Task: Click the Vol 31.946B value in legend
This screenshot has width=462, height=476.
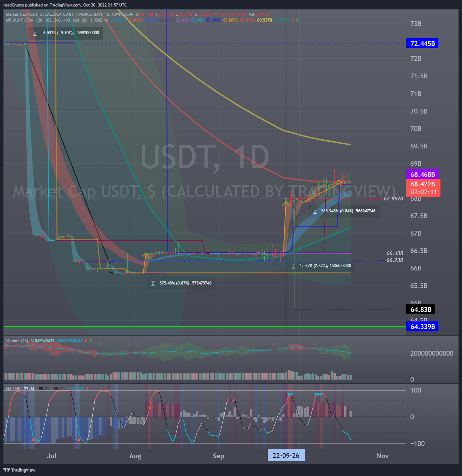Action: [x=259, y=14]
